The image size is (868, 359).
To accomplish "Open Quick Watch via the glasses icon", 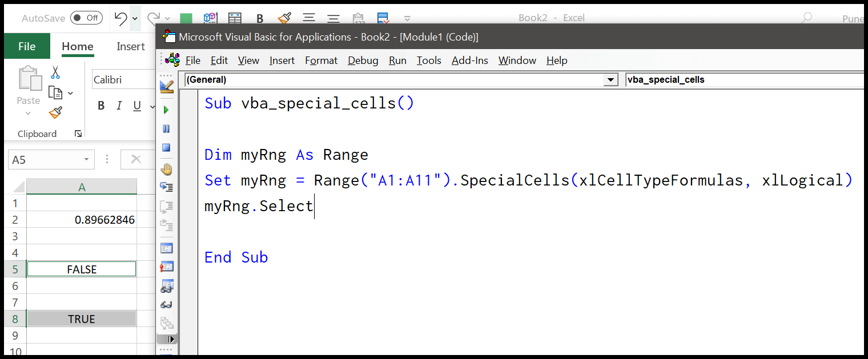I will pos(167,305).
